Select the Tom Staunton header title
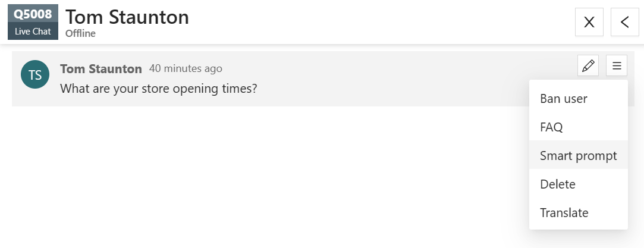Image resolution: width=644 pixels, height=248 pixels. point(127,17)
